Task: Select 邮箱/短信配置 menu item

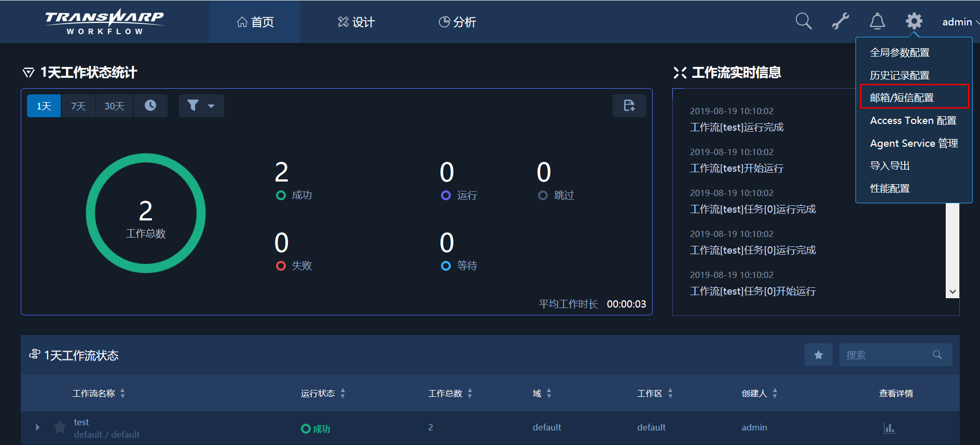Action: (902, 98)
